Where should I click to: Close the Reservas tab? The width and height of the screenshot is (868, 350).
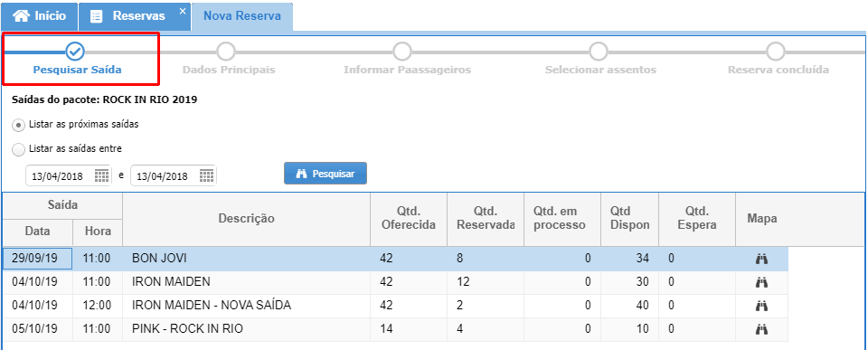tap(183, 11)
